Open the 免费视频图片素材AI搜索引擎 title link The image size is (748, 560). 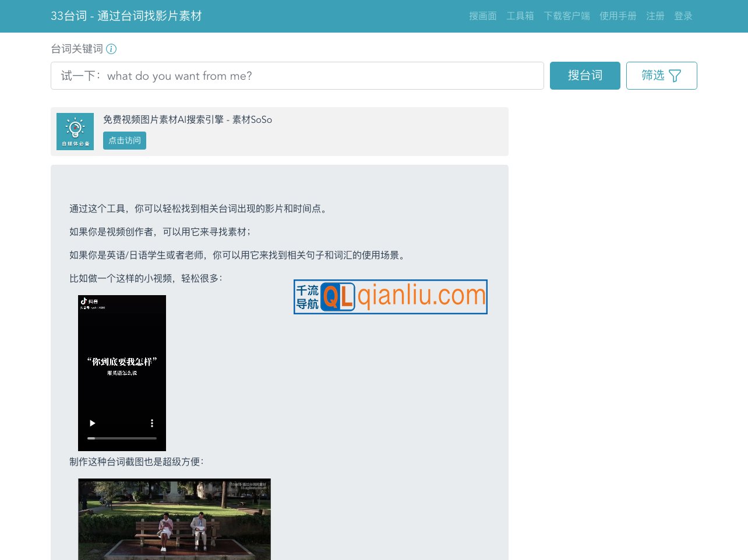pos(188,119)
